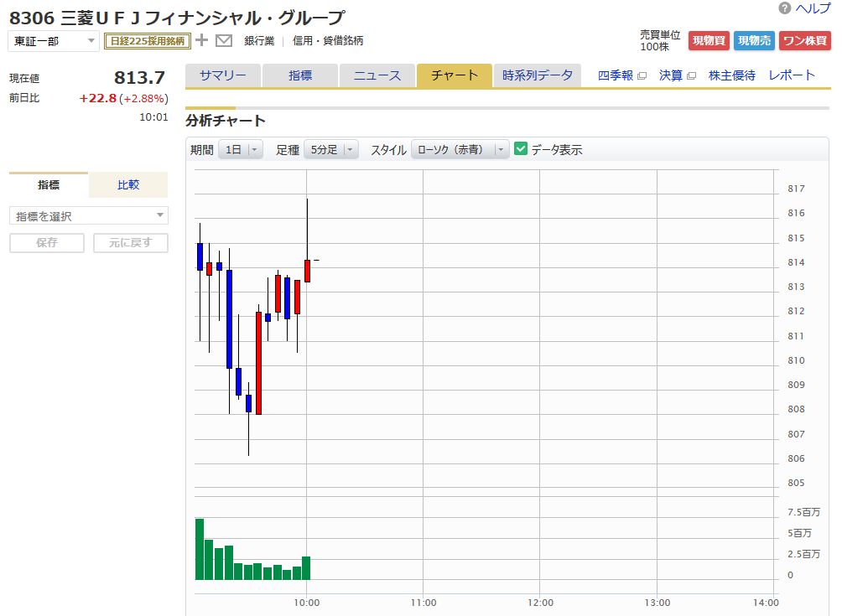Click the external window icon beside 四季報
This screenshot has width=842, height=616.
pos(642,76)
